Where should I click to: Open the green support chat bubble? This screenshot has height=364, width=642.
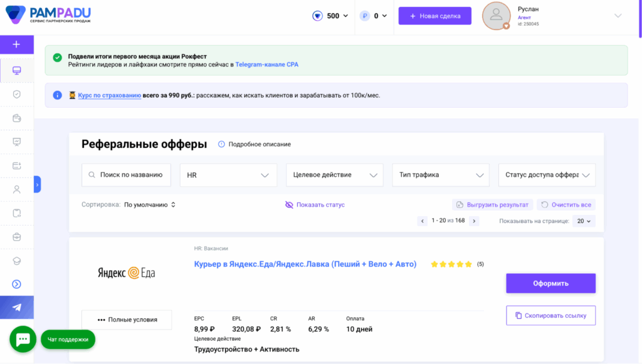tap(23, 340)
